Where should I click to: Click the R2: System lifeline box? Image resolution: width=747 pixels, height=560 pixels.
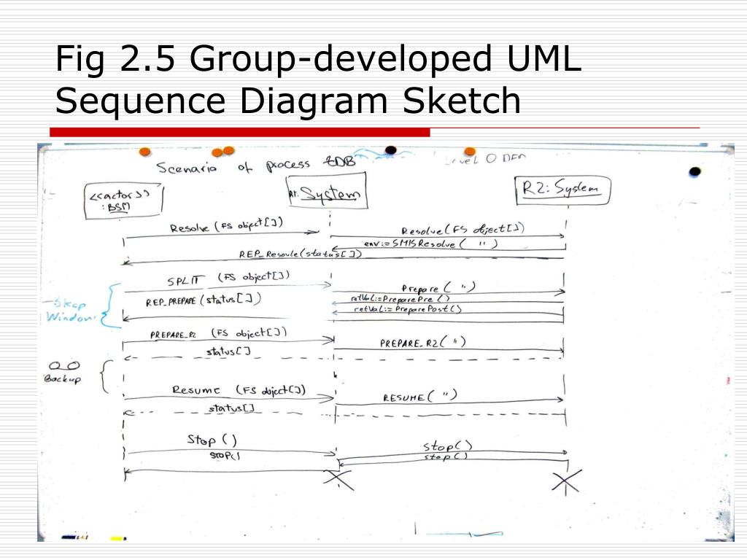tap(562, 190)
